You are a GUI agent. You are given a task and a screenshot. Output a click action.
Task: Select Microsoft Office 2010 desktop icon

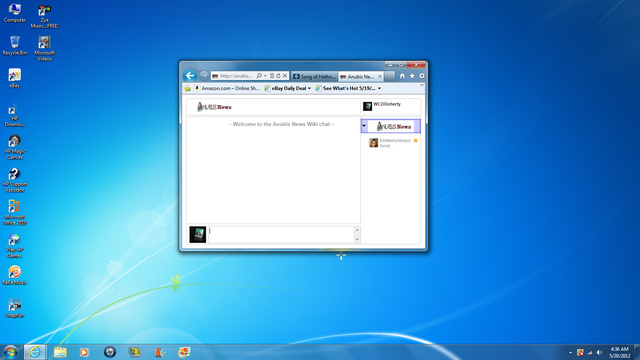click(x=15, y=212)
